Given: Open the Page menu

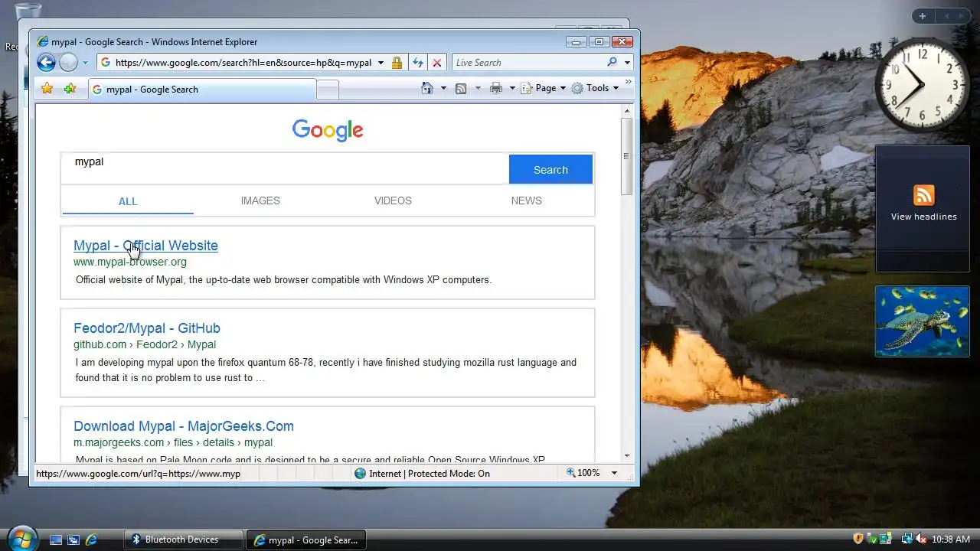Looking at the screenshot, I should coord(544,88).
